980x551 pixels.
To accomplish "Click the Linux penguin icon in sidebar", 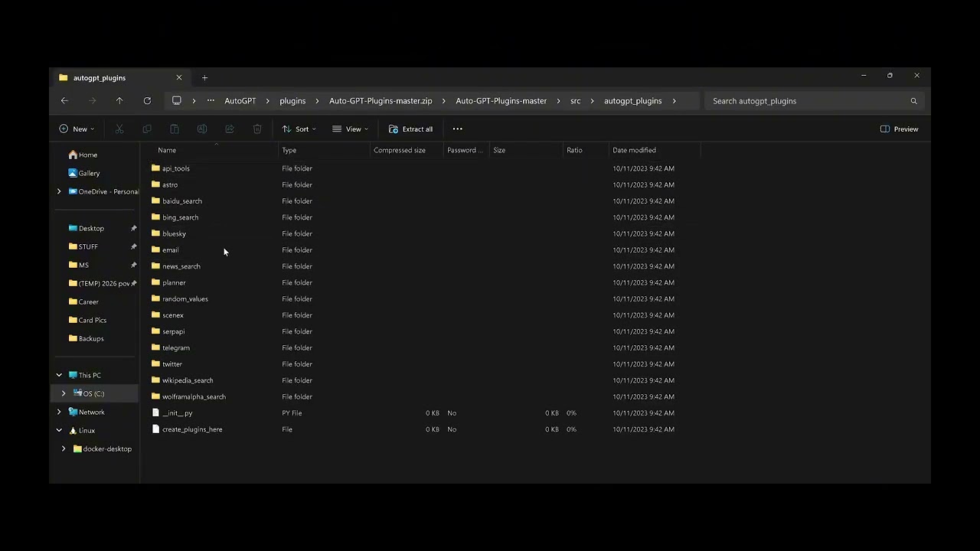I will click(73, 430).
